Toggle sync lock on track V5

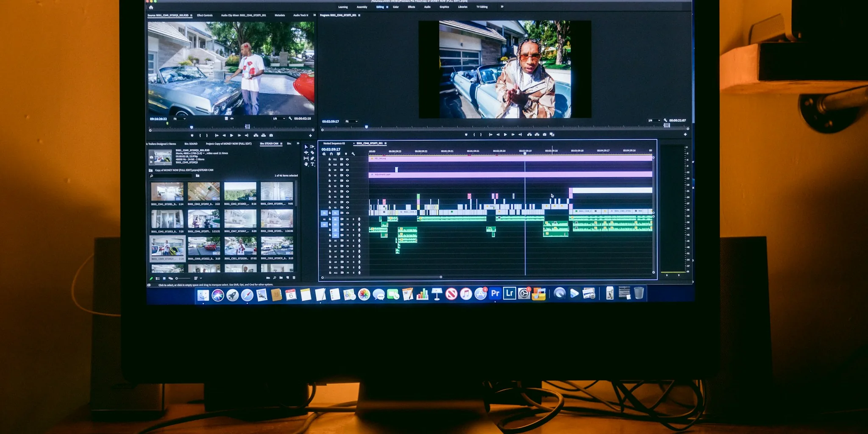[342, 191]
